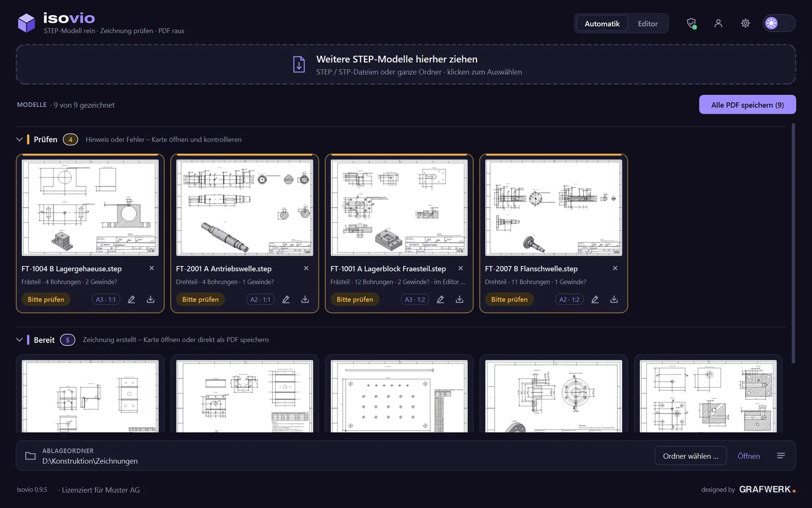Click the STEP file drop zone
Image resolution: width=812 pixels, height=508 pixels.
coord(406,65)
